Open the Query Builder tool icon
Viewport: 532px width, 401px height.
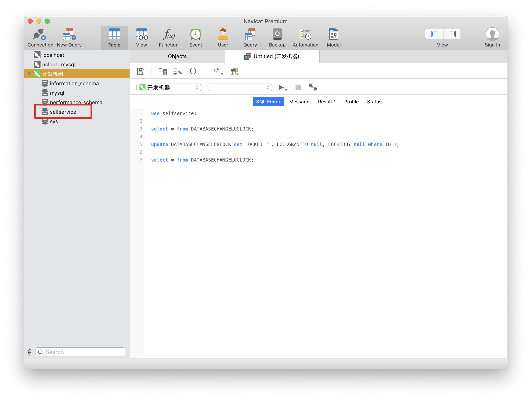tap(163, 71)
